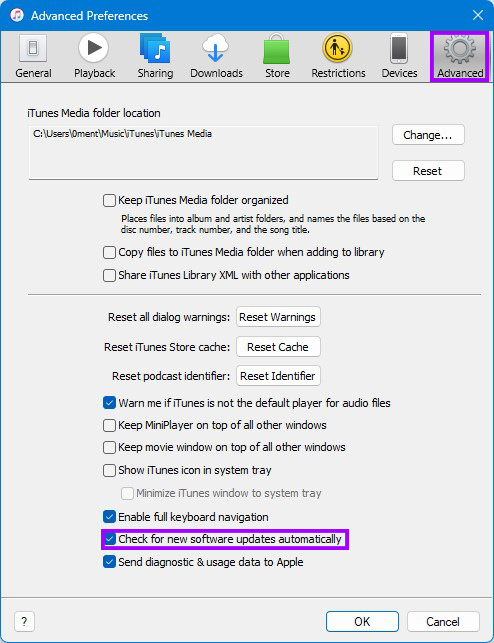Click the Reset Identifier button
This screenshot has height=643, width=494.
(x=278, y=376)
